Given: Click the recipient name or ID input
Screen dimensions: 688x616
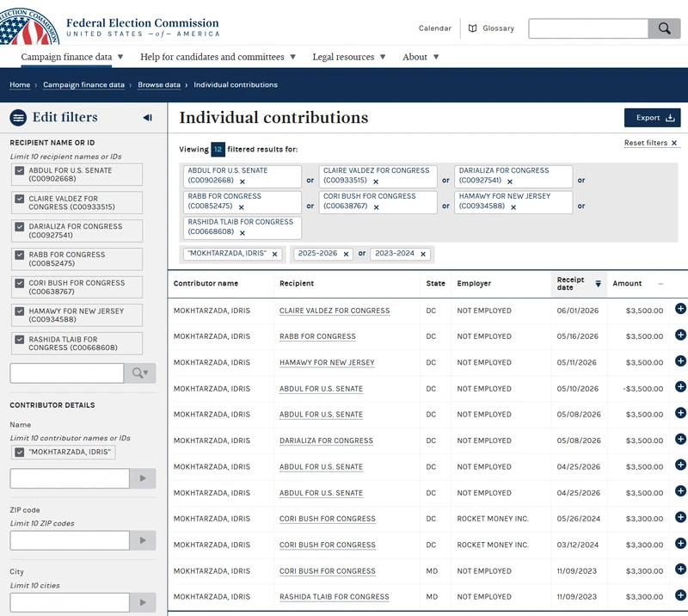Looking at the screenshot, I should [x=67, y=373].
